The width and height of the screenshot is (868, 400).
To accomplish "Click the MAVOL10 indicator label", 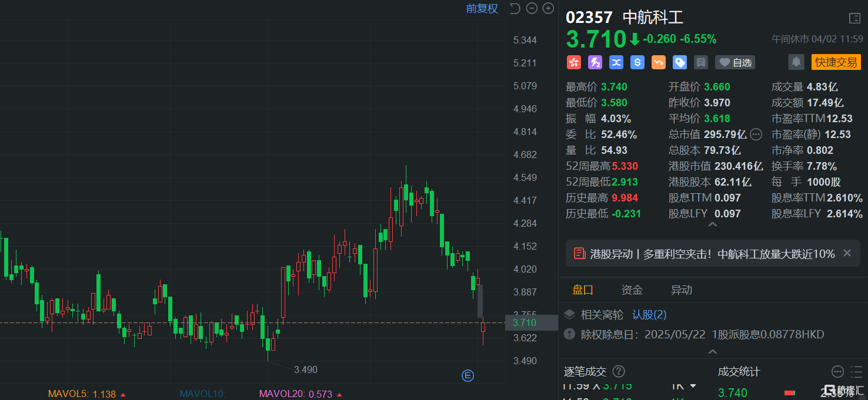I will 202,394.
